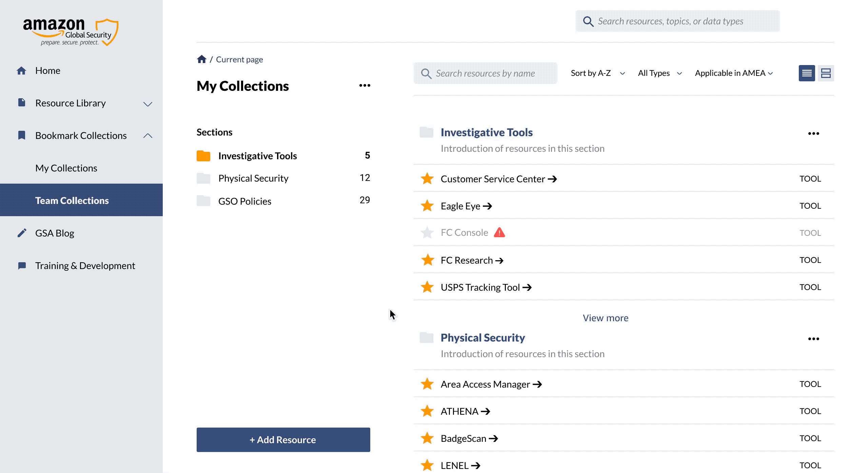
Task: Toggle the Area Access Manager star
Action: tap(427, 384)
